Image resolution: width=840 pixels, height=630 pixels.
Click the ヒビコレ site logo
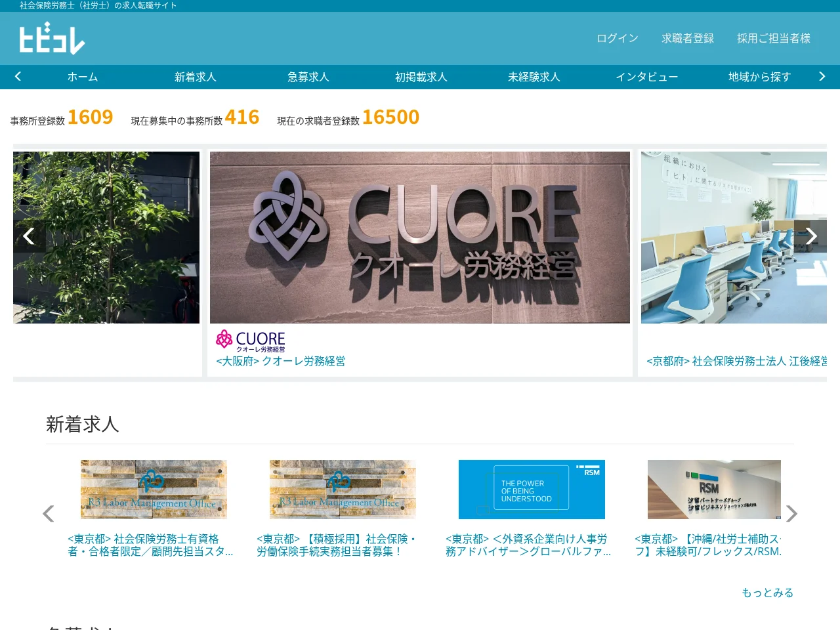click(x=52, y=39)
